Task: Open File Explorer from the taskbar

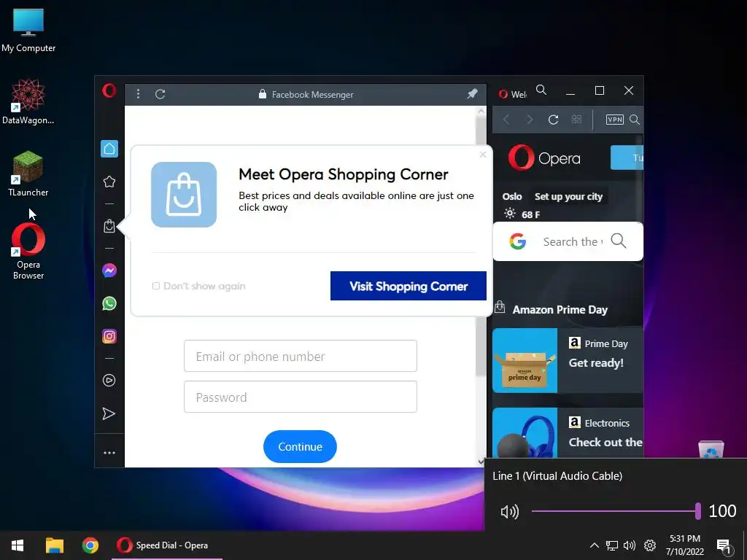Action: tap(54, 545)
